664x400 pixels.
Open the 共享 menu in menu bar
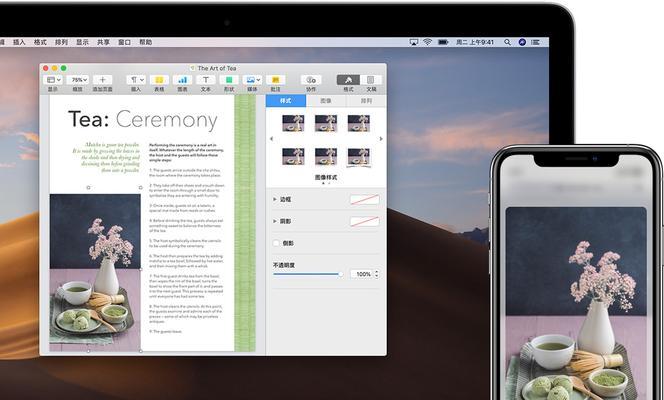(x=103, y=42)
